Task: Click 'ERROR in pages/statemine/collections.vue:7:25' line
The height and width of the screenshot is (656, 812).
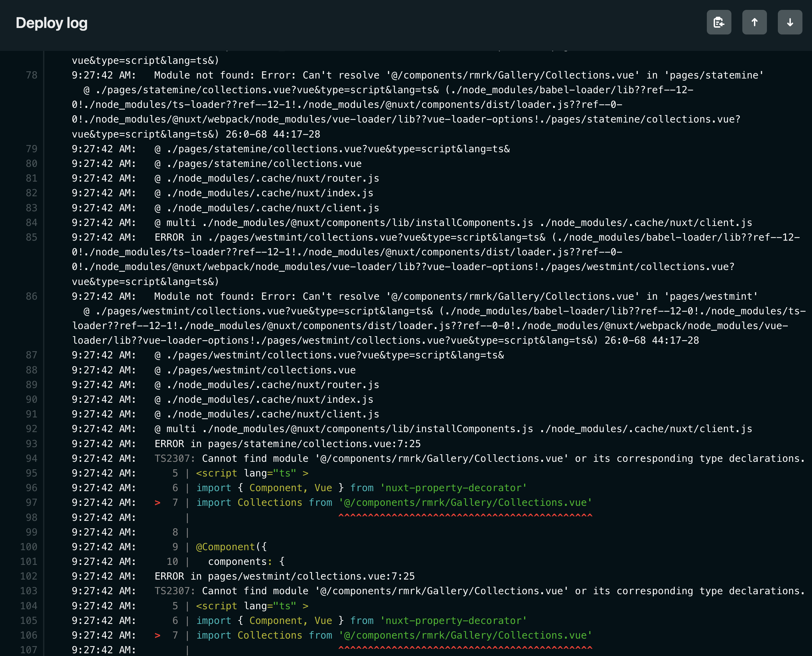Action: (x=287, y=444)
